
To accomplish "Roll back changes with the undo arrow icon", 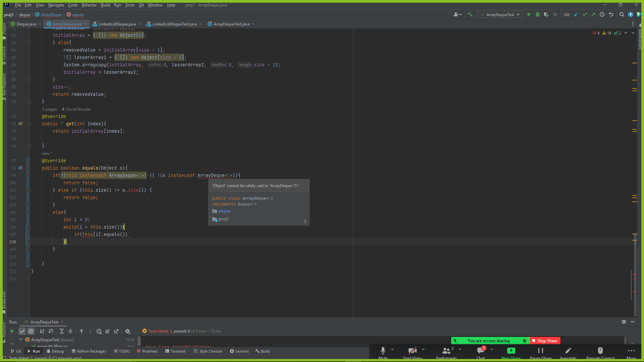I will point(611,14).
